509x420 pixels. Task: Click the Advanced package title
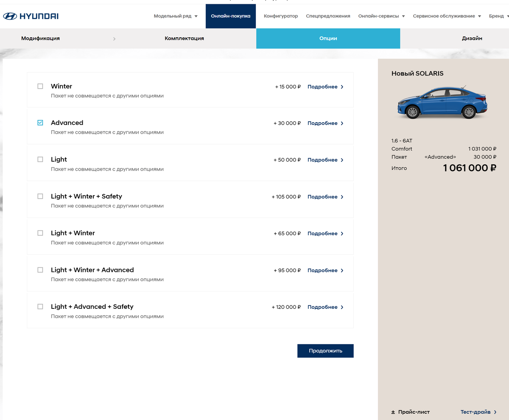[x=67, y=123]
